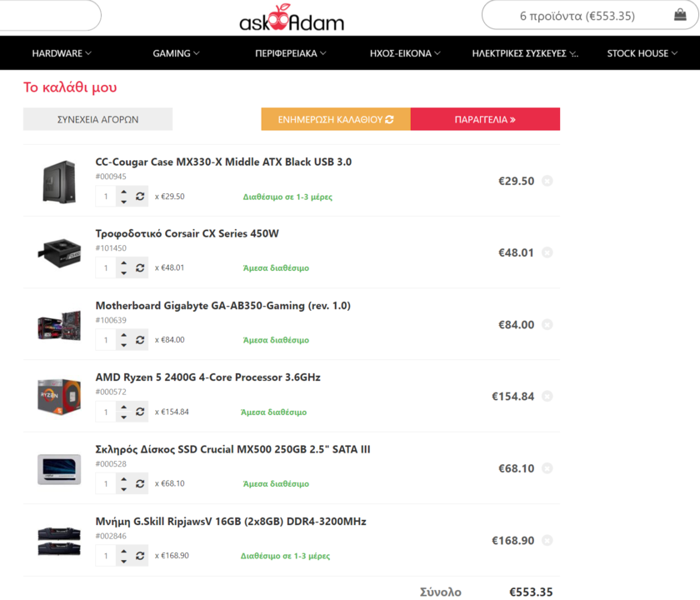Remove G.Skill RipjawsV memory from cart
700x600 pixels.
point(547,541)
